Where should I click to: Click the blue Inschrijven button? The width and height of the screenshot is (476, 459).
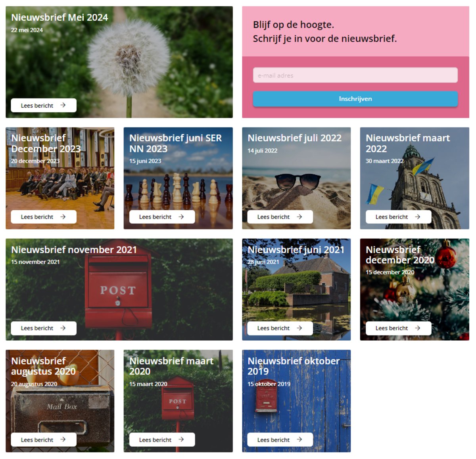point(355,99)
